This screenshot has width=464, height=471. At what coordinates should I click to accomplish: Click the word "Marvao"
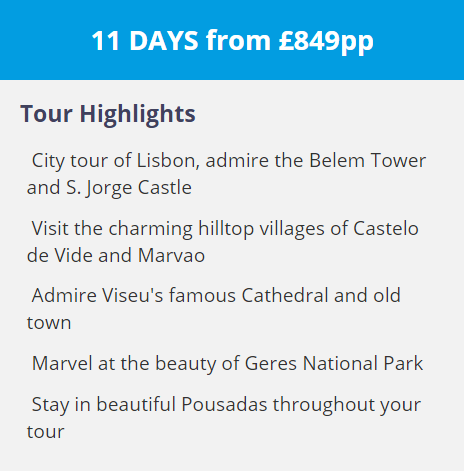click(x=171, y=256)
